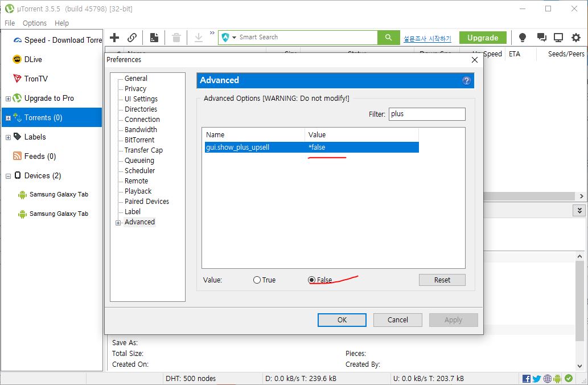Select Privacy in Preferences tree
The image size is (588, 385).
click(x=135, y=88)
